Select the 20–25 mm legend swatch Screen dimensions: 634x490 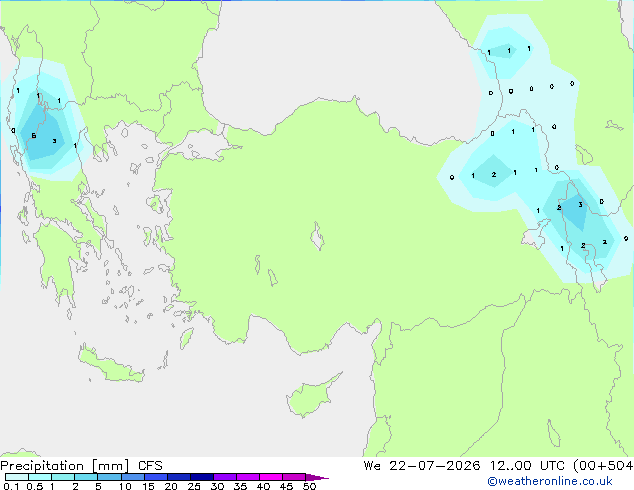(178, 477)
